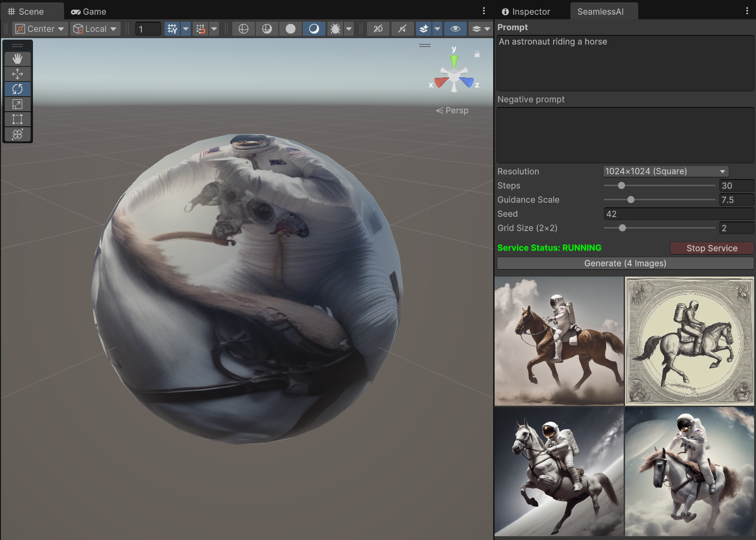Choose the Rect tool

17,119
